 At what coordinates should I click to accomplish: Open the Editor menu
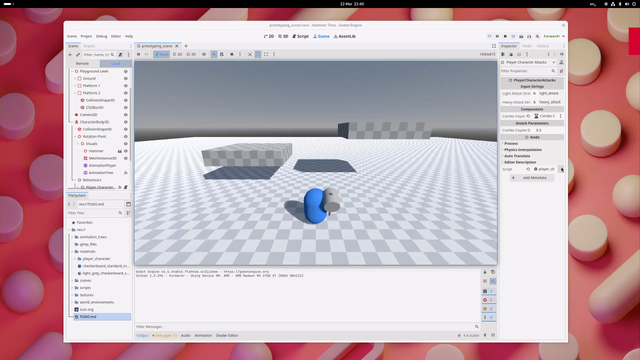click(x=116, y=36)
